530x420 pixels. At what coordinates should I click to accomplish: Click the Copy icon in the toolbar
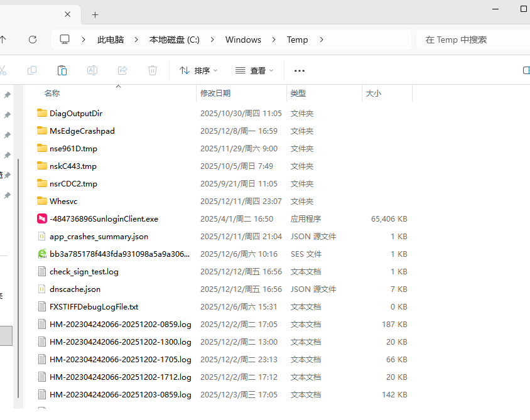pos(31,70)
